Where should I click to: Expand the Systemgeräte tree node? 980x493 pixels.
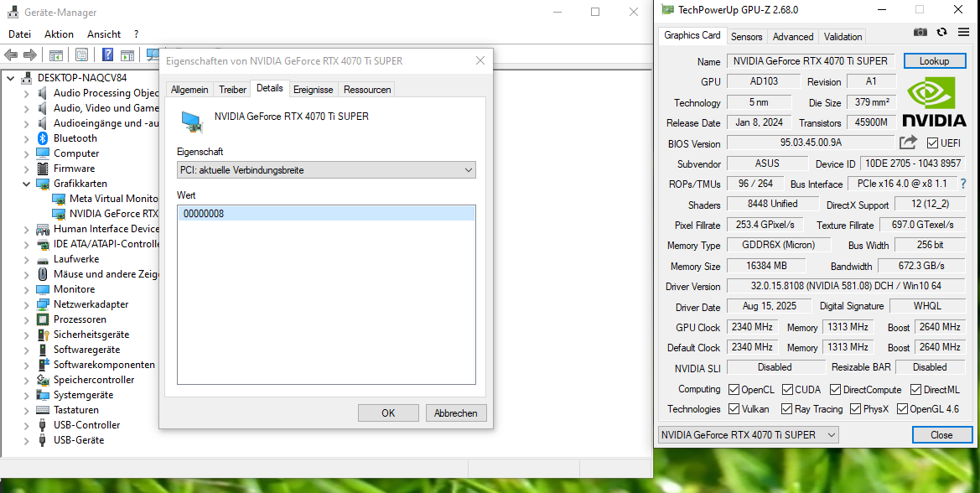(26, 395)
